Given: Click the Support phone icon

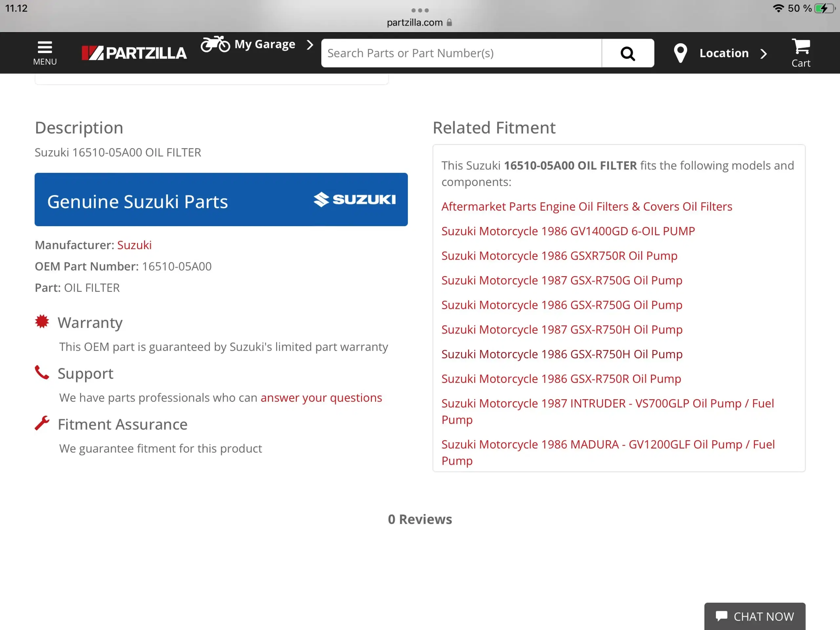Looking at the screenshot, I should 42,372.
